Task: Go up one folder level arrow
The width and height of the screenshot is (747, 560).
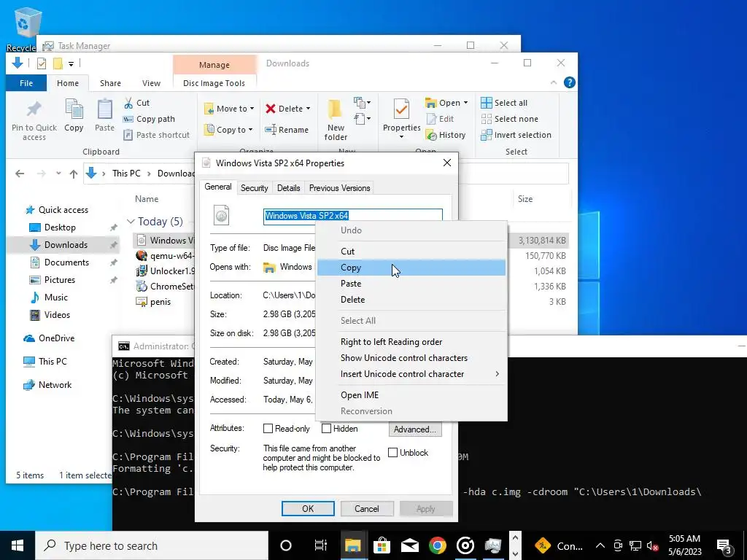Action: pyautogui.click(x=74, y=174)
